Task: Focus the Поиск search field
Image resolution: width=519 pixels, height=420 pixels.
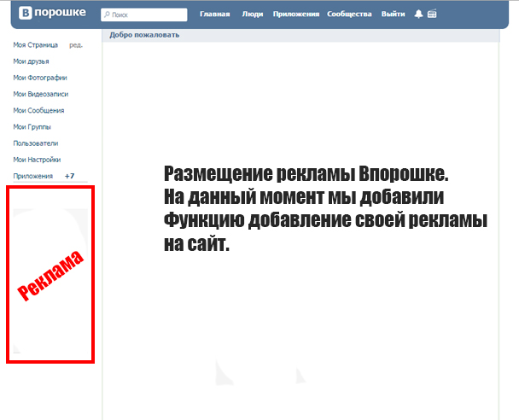Action: click(144, 15)
